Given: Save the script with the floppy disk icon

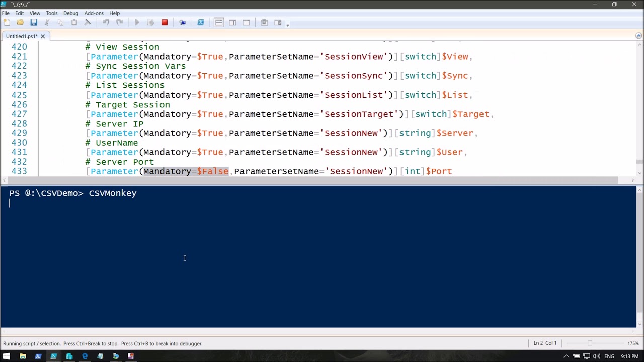Looking at the screenshot, I should (34, 22).
